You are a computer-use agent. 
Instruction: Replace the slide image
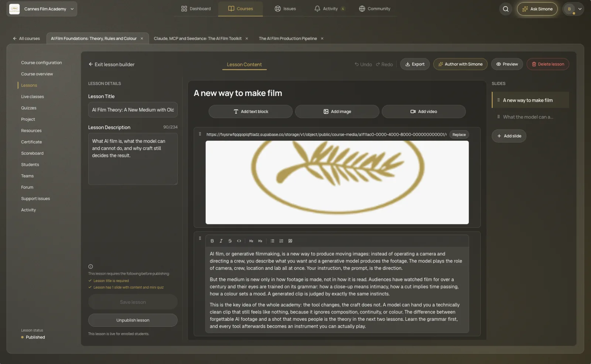click(x=459, y=135)
